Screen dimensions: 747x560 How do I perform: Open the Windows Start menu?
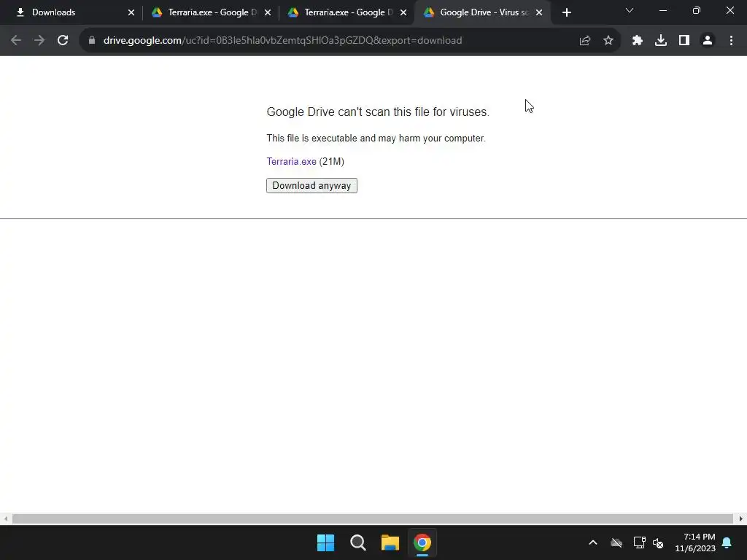pyautogui.click(x=326, y=542)
